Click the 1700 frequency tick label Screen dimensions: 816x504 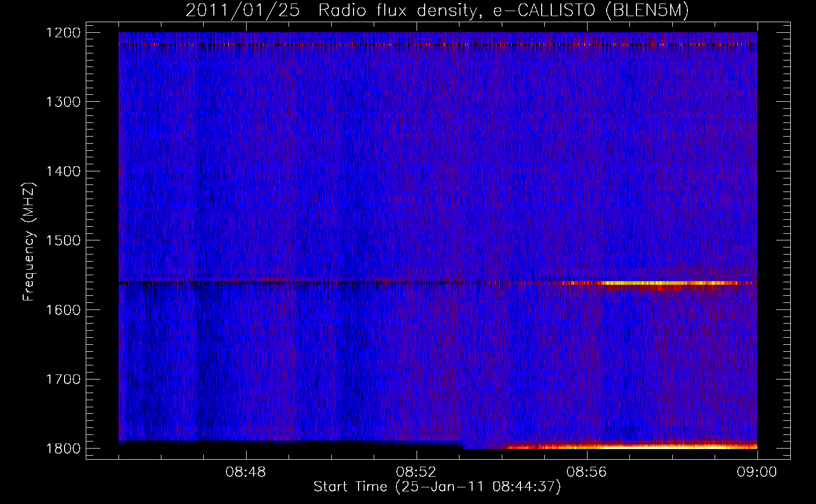pos(64,379)
